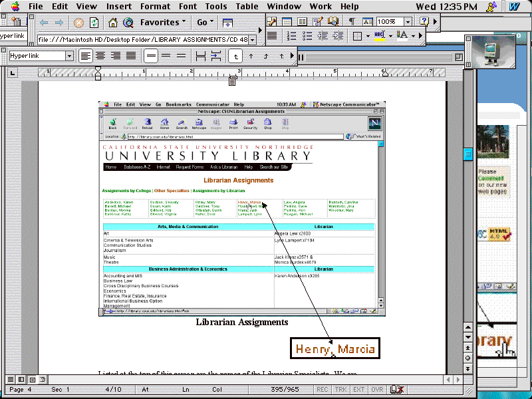Toggle the TRK track changes indicator
Screen dimensions: 532x399
pyautogui.click(x=340, y=390)
